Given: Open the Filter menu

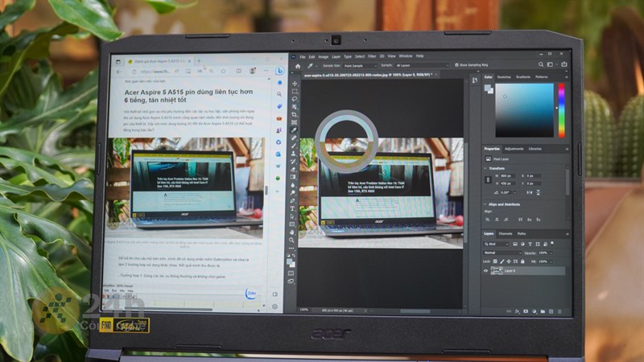Looking at the screenshot, I should 372,56.
